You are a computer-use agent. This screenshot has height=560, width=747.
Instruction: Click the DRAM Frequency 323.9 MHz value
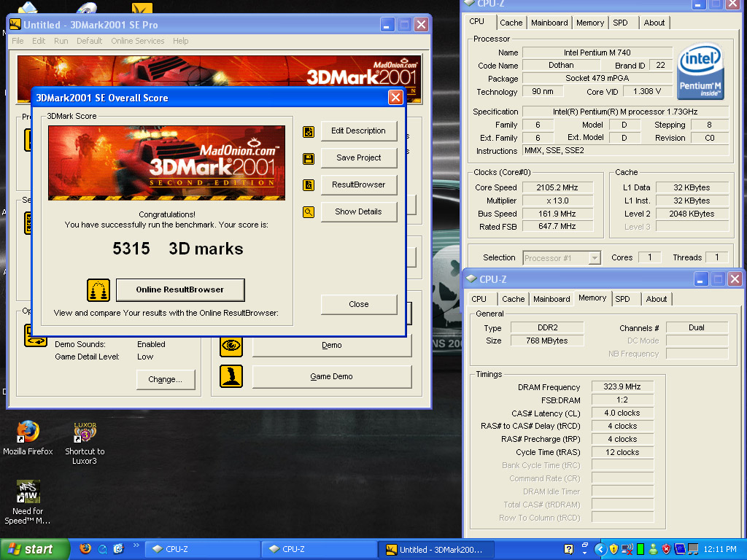coord(622,386)
